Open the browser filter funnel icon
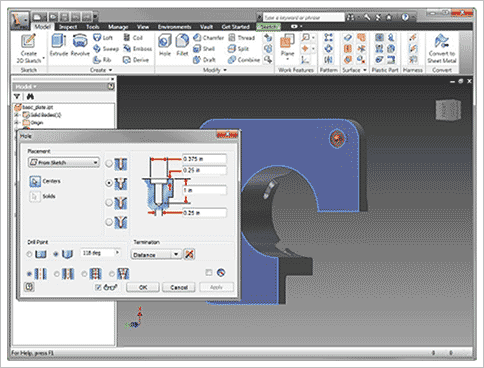The image size is (484, 368). pos(17,97)
